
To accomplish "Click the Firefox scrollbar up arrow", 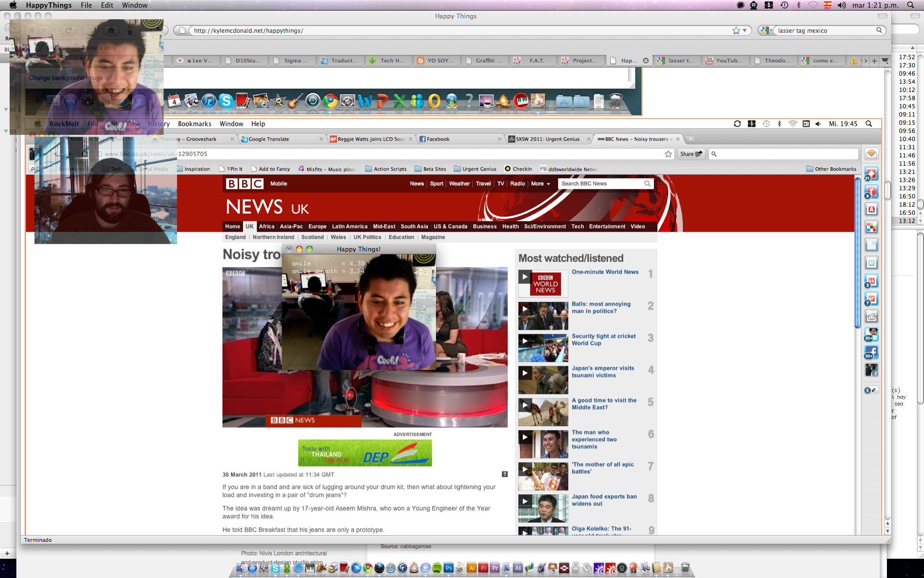I will (x=887, y=523).
